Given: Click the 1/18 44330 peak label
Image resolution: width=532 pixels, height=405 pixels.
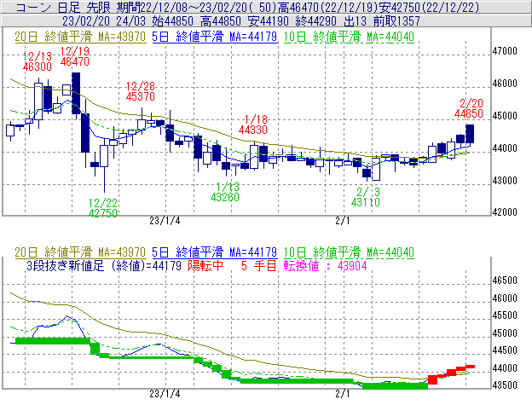Looking at the screenshot, I should pos(253,124).
